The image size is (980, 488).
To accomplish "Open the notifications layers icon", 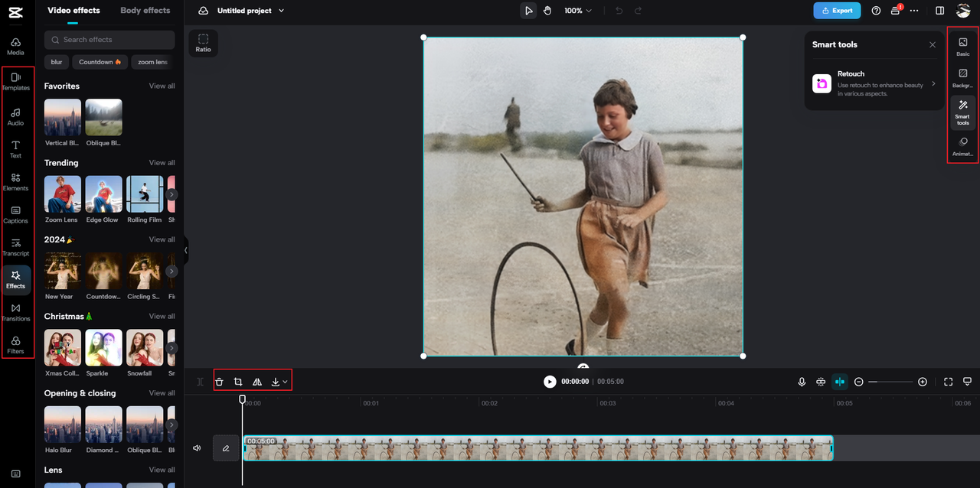I will (895, 11).
